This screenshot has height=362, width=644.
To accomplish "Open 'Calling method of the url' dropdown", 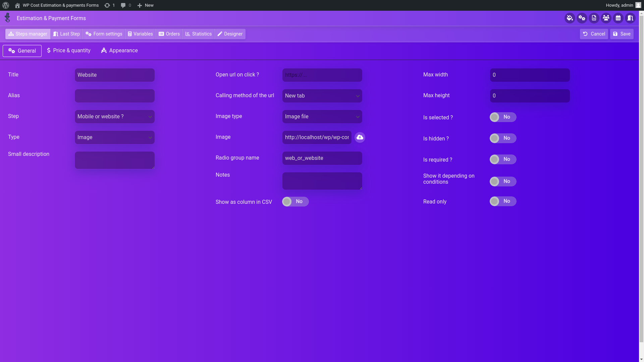I will (322, 96).
